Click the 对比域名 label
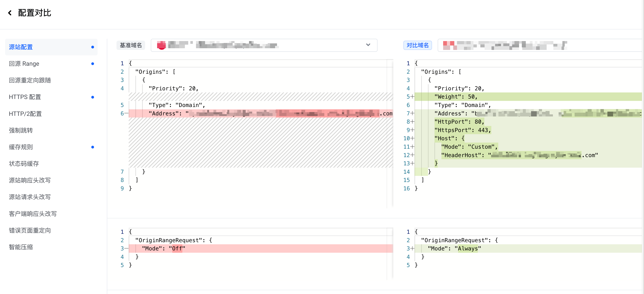This screenshot has width=644, height=294. 417,45
